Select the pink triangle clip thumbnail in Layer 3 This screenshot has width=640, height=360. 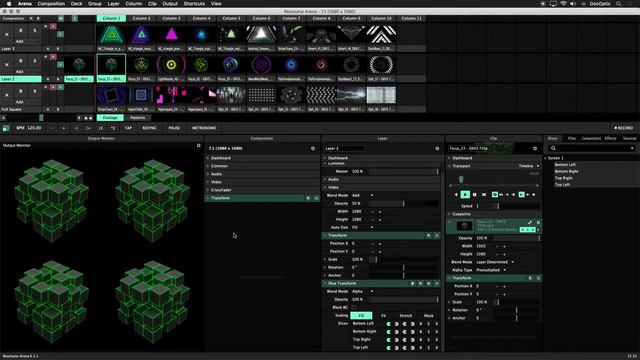point(171,35)
